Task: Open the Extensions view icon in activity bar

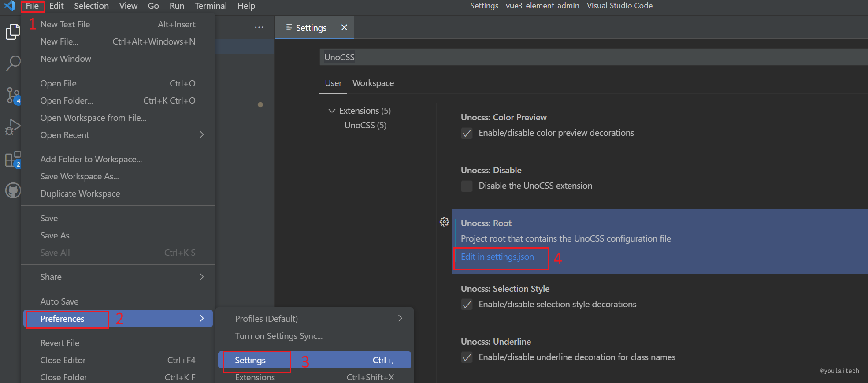Action: (13, 159)
